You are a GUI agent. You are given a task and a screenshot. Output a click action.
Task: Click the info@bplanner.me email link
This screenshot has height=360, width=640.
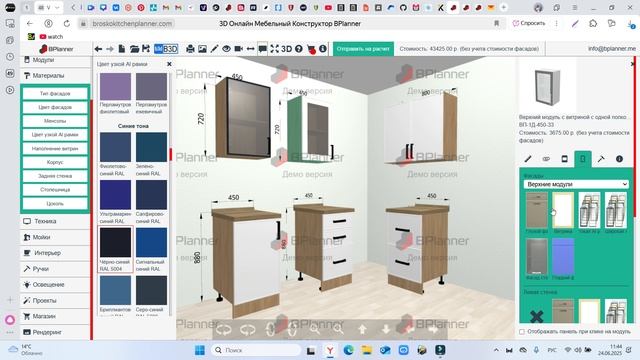tap(611, 49)
